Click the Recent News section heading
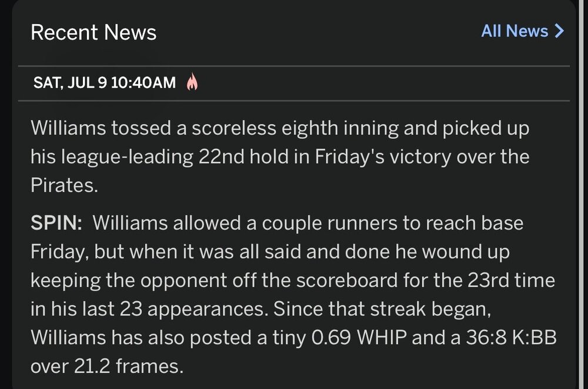 pyautogui.click(x=93, y=32)
